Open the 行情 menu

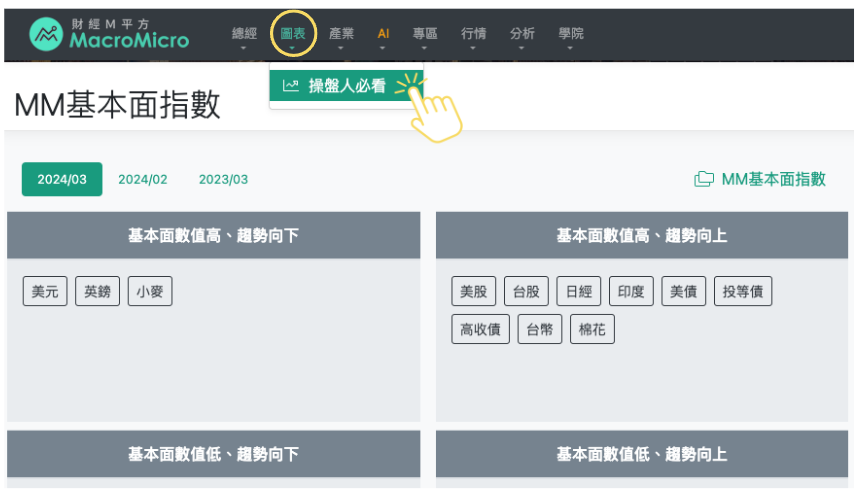473,33
